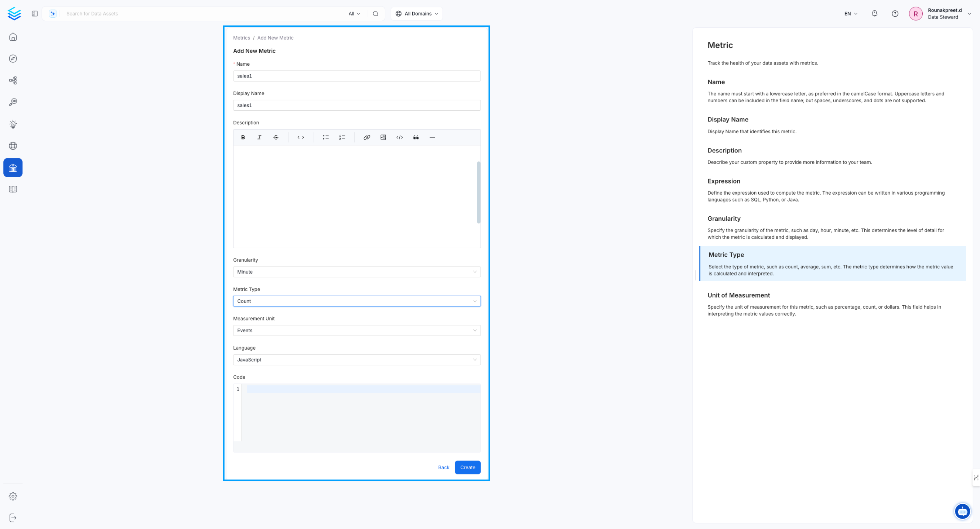Click the strikethrough formatting icon
The image size is (980, 529).
tap(276, 137)
